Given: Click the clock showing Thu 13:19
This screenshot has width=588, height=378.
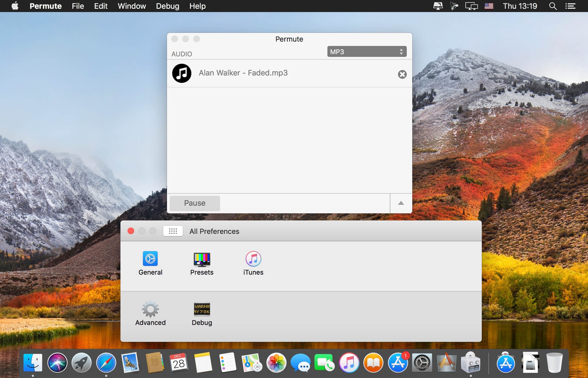Looking at the screenshot, I should (520, 6).
